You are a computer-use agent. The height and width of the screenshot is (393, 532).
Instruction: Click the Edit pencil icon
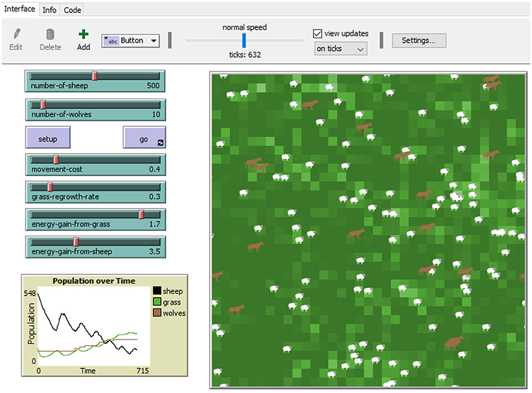click(16, 35)
